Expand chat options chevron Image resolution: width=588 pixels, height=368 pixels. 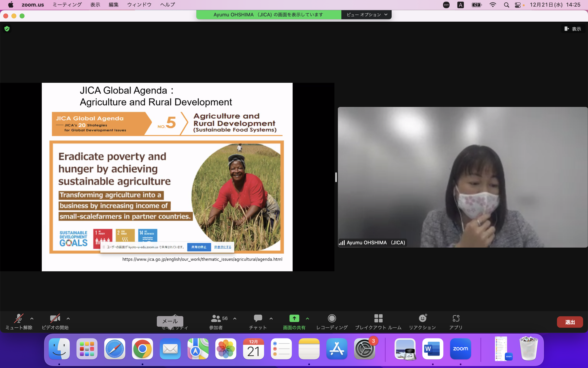click(x=271, y=318)
